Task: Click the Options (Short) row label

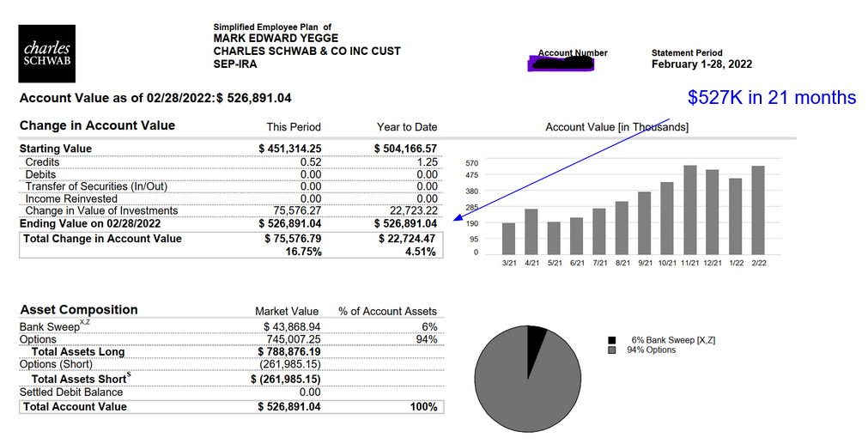Action: tap(56, 364)
